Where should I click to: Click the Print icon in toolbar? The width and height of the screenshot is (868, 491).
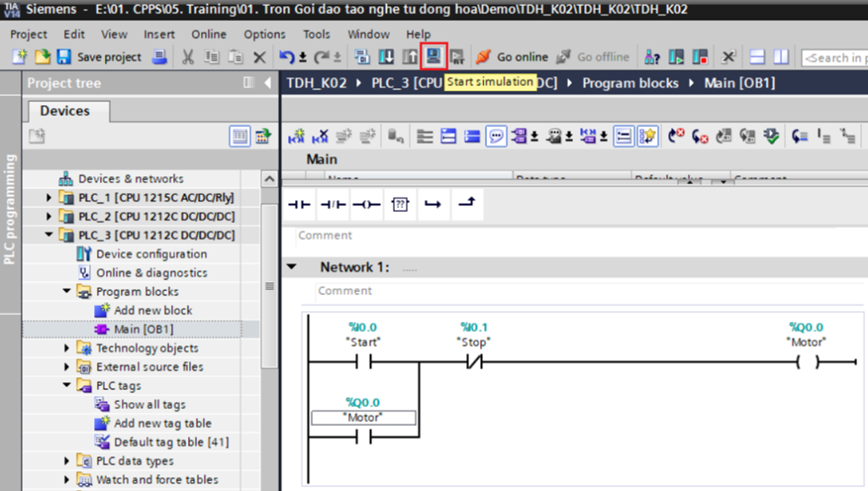(159, 58)
